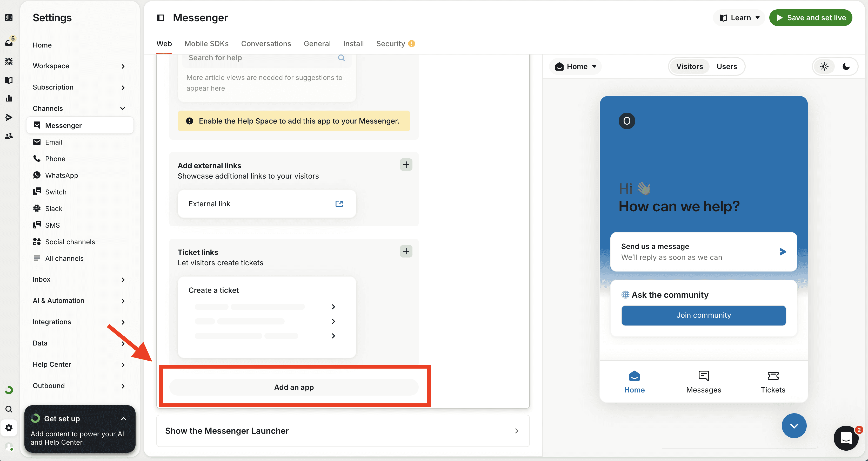Click the blue Join community button
The height and width of the screenshot is (461, 868).
pyautogui.click(x=704, y=315)
